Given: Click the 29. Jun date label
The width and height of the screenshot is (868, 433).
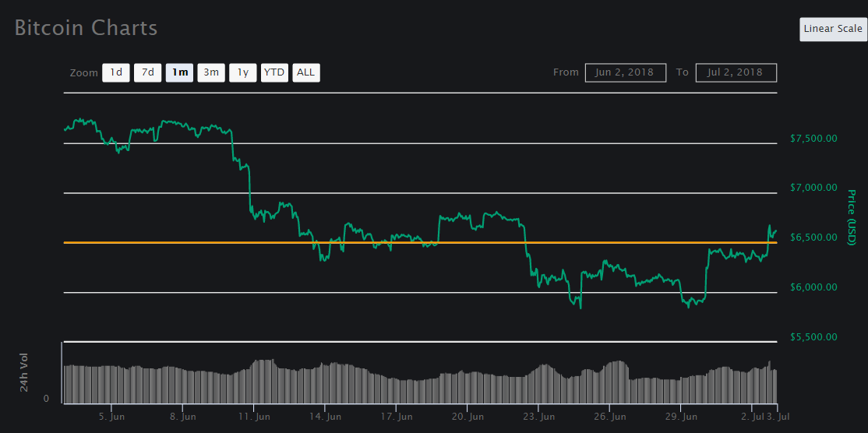Looking at the screenshot, I should coord(681,416).
